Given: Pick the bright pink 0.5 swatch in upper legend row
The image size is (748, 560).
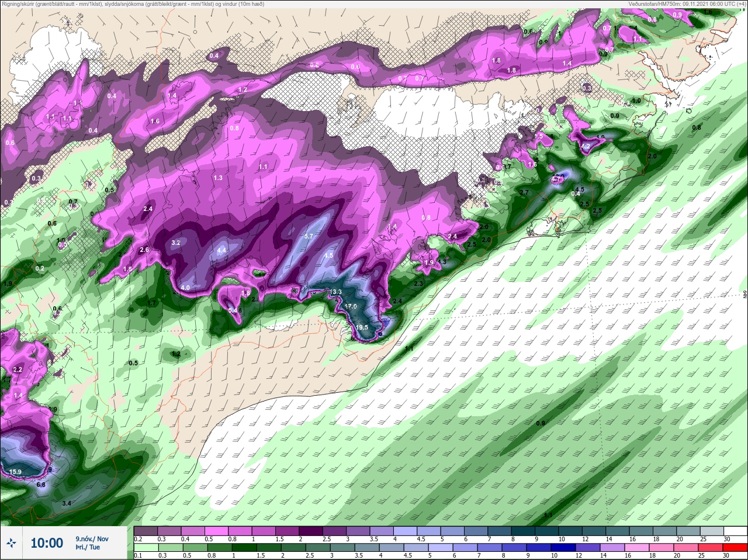Looking at the screenshot, I should 218,531.
